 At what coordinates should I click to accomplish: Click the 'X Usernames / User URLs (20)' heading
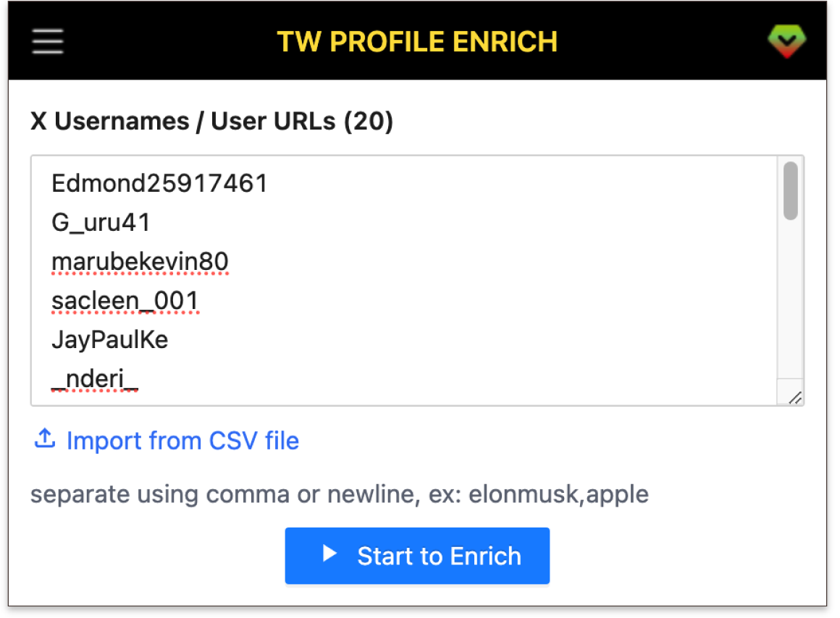click(x=211, y=121)
